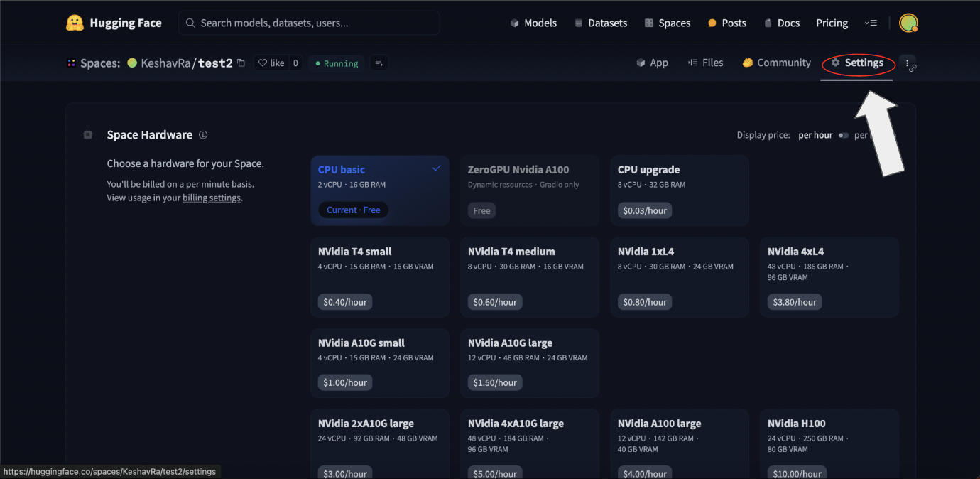Screen dimensions: 980x479
Task: Toggle display price per hour switch
Action: point(843,135)
